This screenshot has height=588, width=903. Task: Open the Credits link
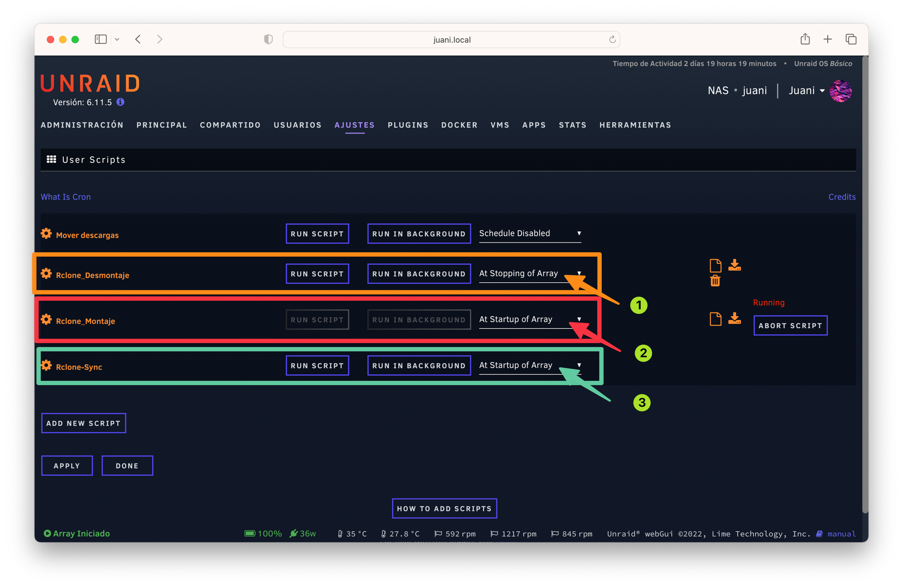[842, 197]
